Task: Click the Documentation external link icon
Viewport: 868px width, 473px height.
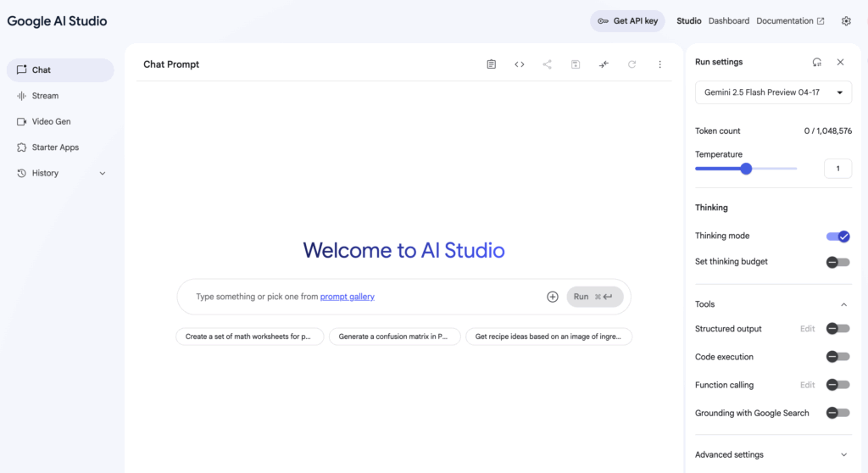Action: [821, 21]
